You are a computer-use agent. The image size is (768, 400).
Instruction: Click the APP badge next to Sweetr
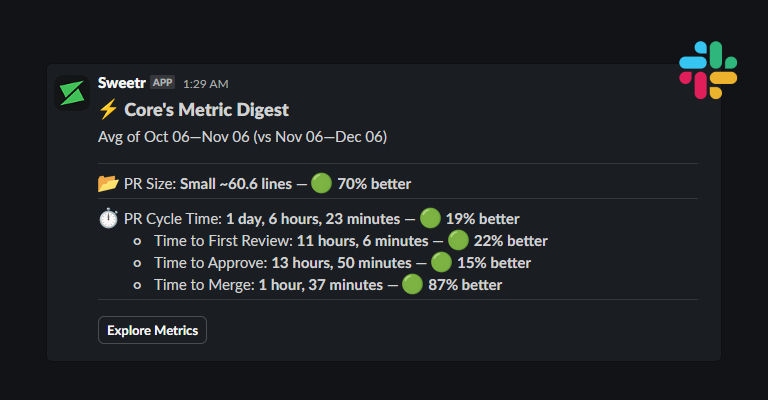(162, 83)
